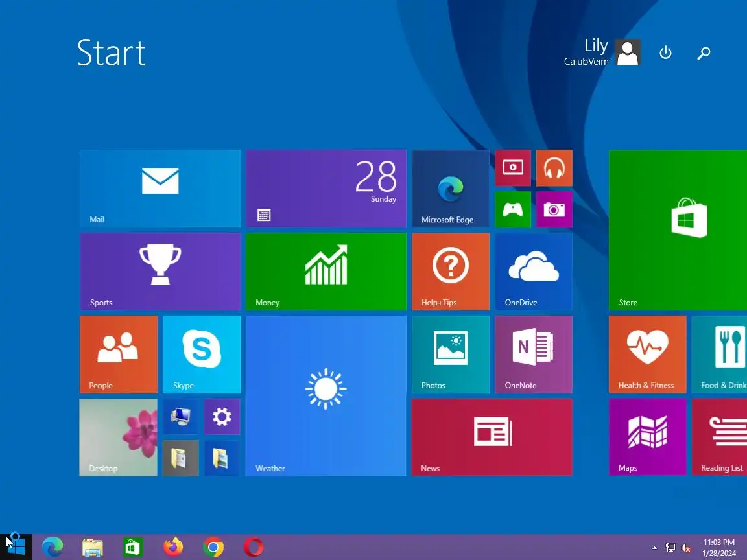
Task: Open the Music headphones tile
Action: (554, 168)
